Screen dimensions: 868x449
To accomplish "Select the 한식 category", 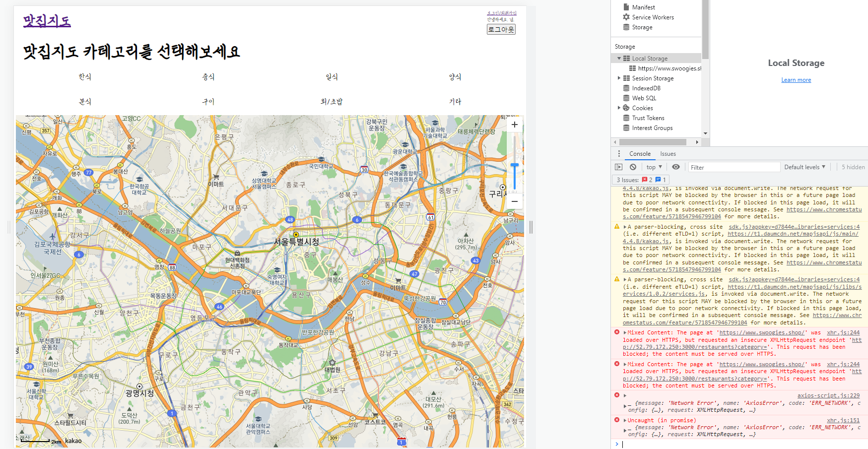I will coord(85,77).
